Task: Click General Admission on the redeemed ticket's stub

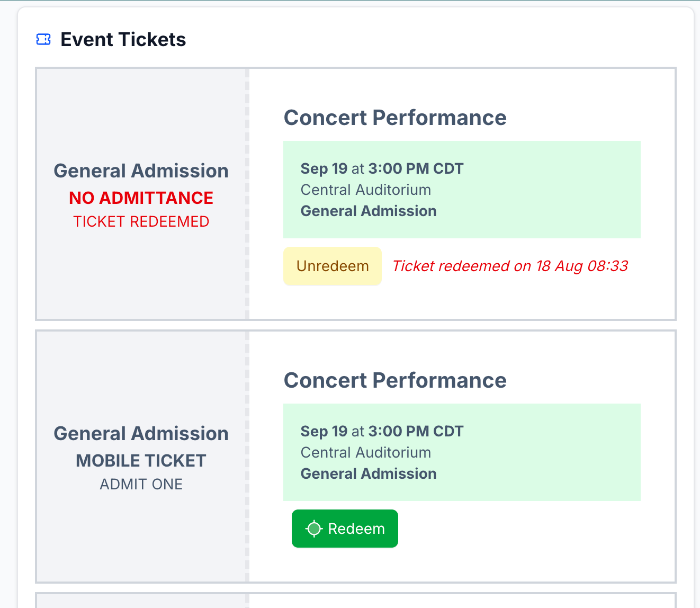Action: coord(141,171)
